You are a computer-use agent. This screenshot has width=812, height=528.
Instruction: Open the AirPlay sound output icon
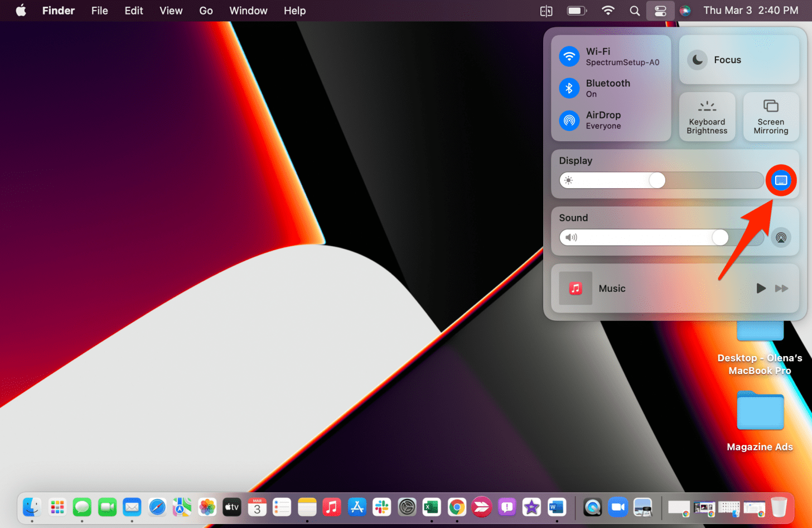click(781, 238)
